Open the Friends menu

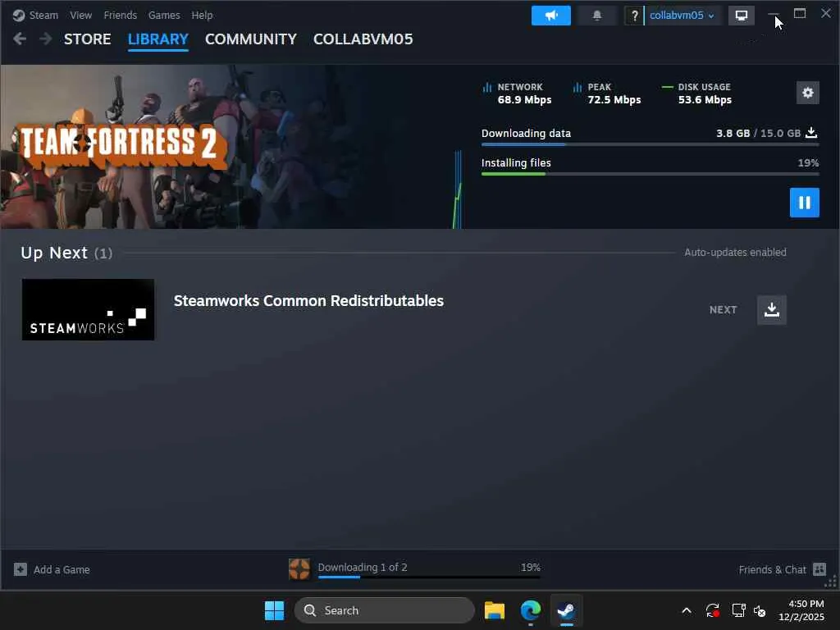point(120,15)
